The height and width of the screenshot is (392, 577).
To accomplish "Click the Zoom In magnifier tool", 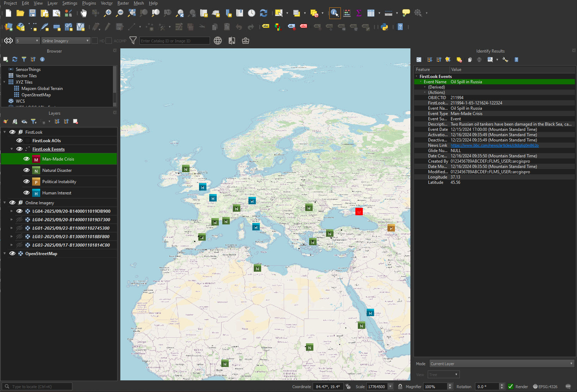I will (x=108, y=13).
